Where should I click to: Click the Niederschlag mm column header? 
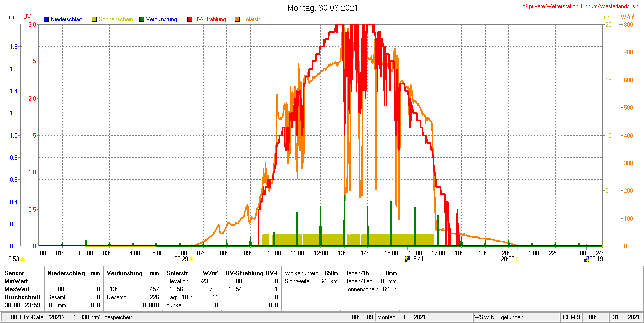pos(74,273)
